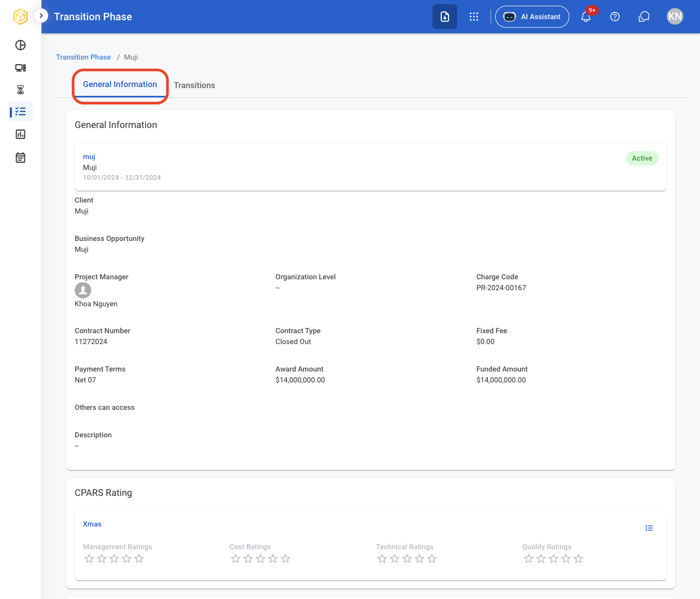Open the KN user profile avatar
The height and width of the screenshot is (599, 700).
(675, 16)
